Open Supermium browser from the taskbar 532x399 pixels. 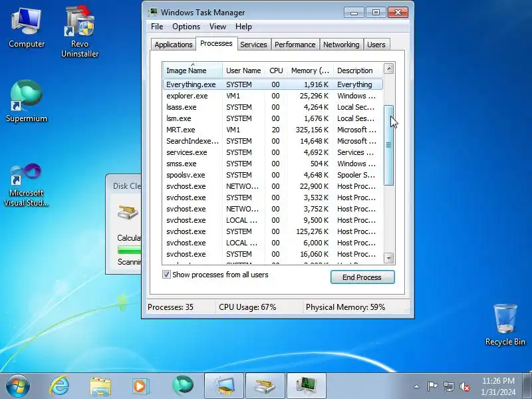point(182,386)
